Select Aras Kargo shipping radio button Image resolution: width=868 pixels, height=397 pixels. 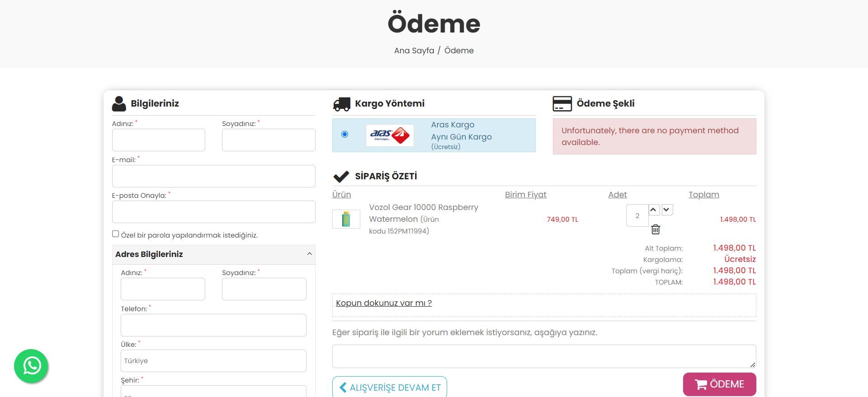tap(345, 134)
